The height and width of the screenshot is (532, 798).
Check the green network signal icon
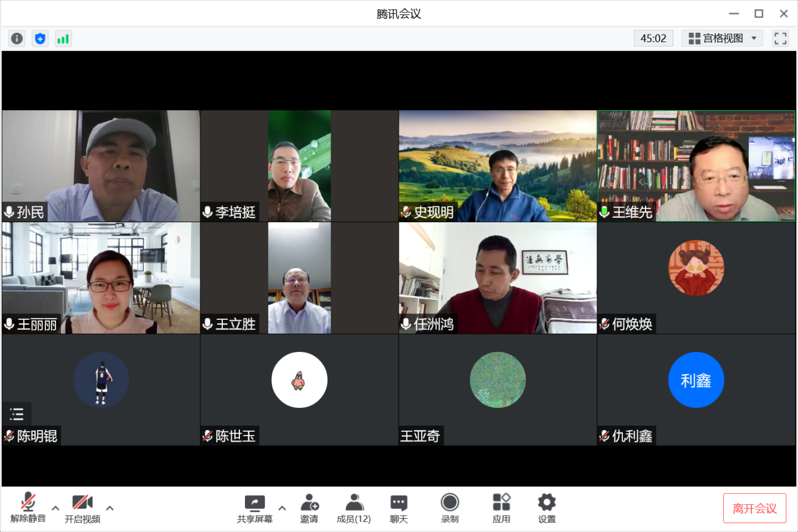(63, 38)
